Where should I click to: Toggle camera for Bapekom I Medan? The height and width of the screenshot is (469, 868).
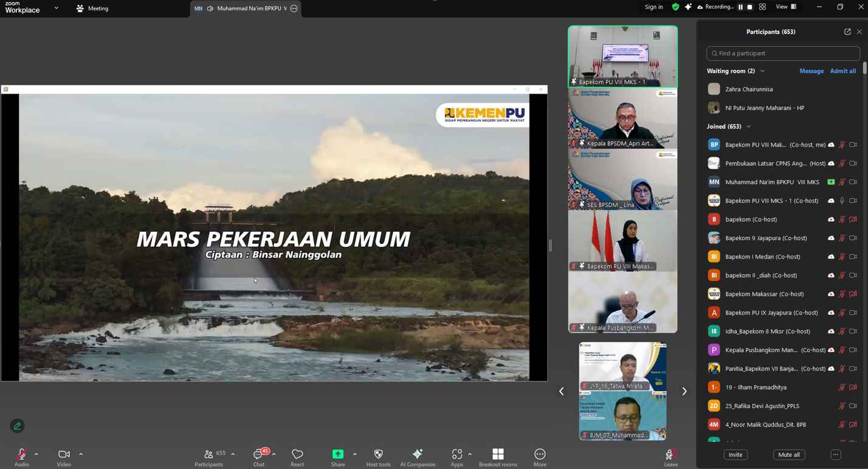853,257
